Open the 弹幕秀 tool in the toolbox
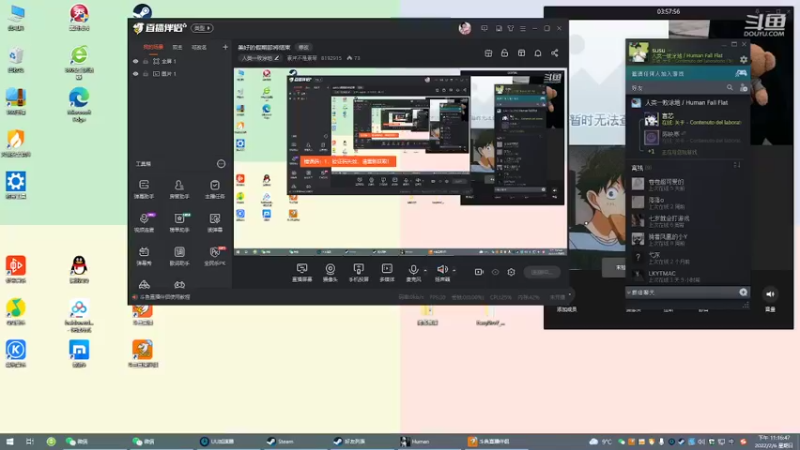This screenshot has width=800, height=450. tap(144, 256)
